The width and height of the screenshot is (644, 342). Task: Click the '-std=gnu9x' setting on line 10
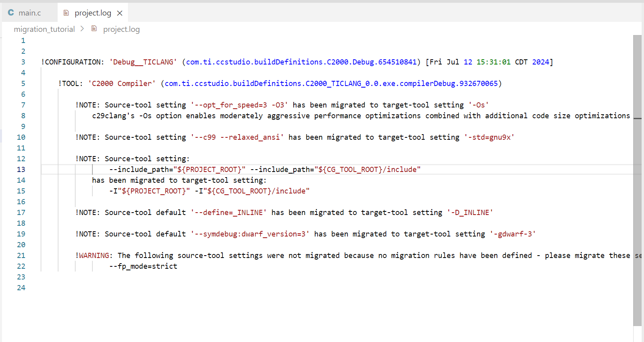point(489,137)
